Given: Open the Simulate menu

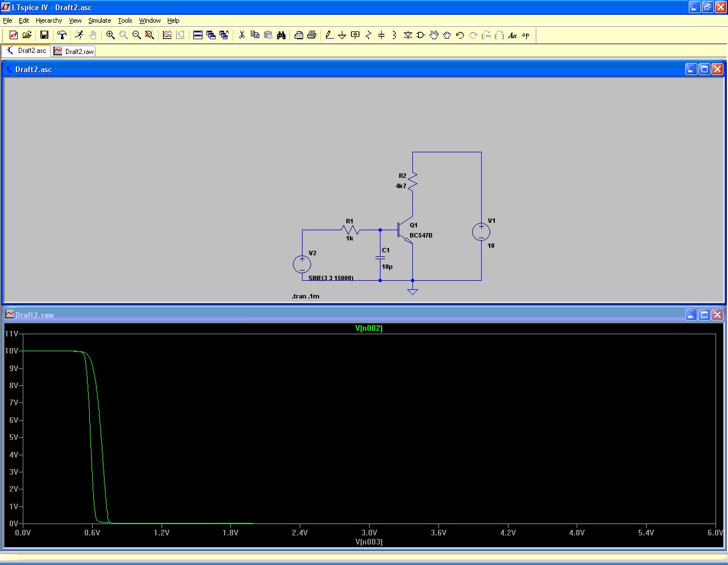Looking at the screenshot, I should pyautogui.click(x=100, y=20).
